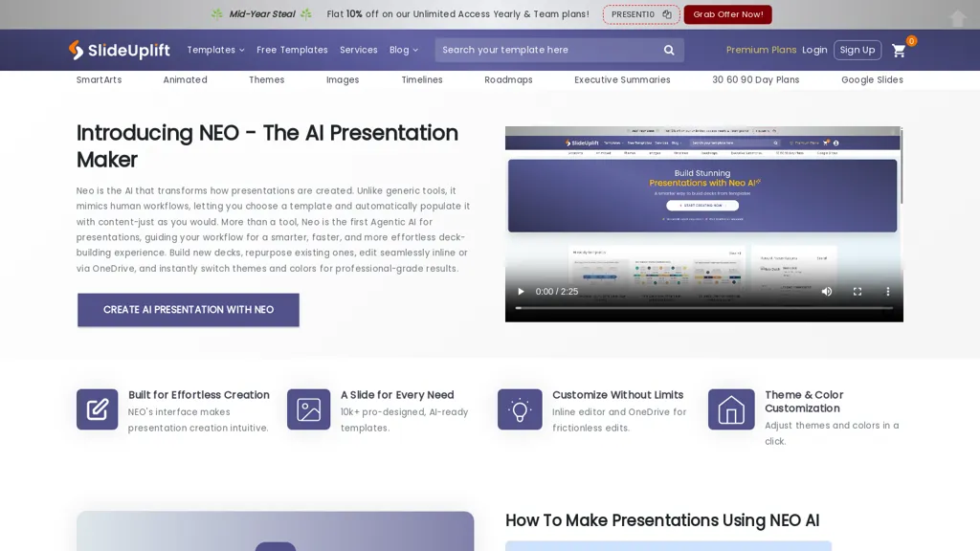
Task: Seek using the video progress bar
Action: [x=703, y=306]
